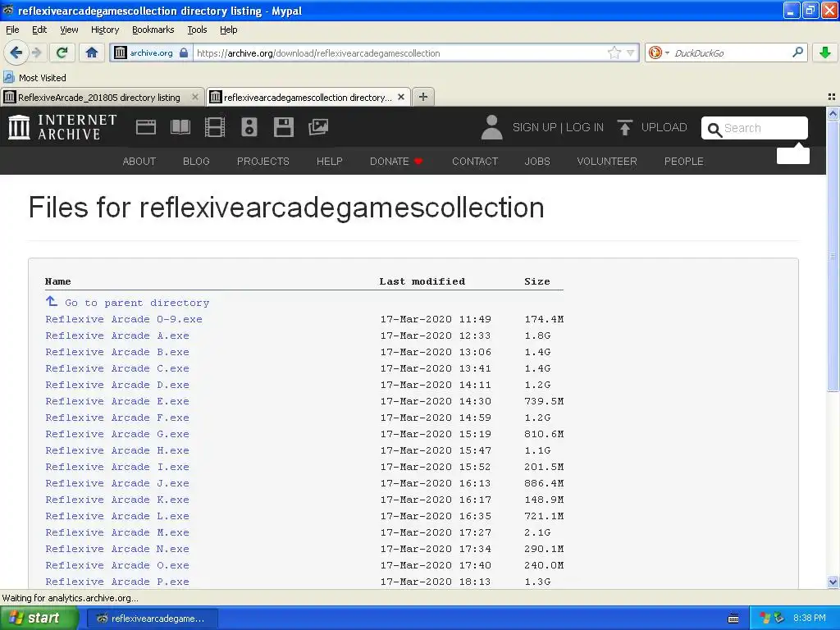Click VOLUNTEER in the navigation bar
Viewport: 840px width, 630px height.
coord(607,162)
